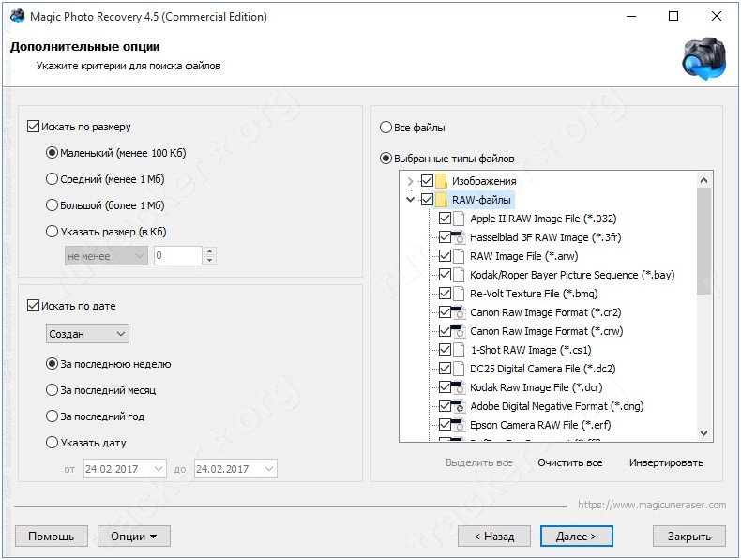Click the size value input field
This screenshot has height=560, width=741.
(178, 256)
